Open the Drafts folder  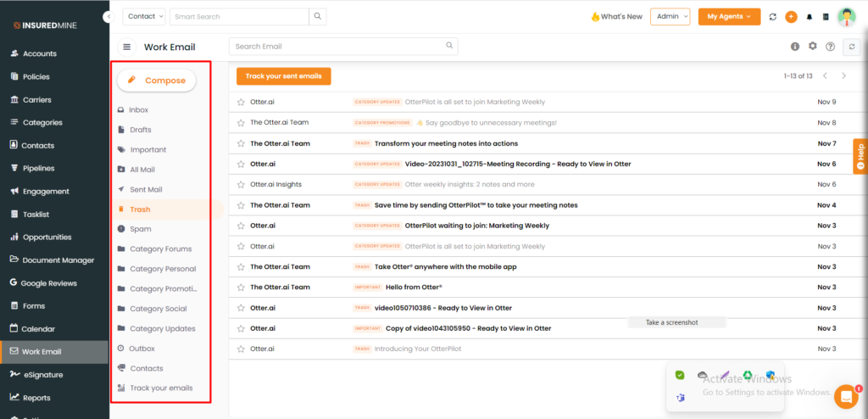click(x=135, y=130)
